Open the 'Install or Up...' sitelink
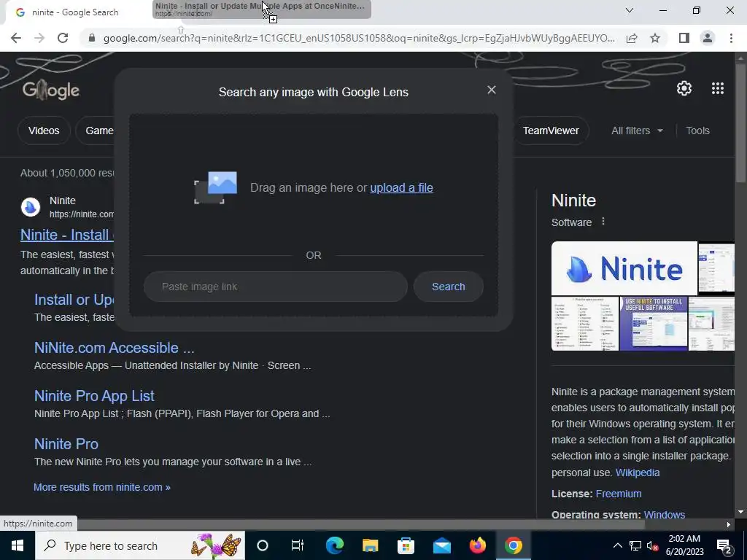Viewport: 747px width, 560px height. point(74,300)
